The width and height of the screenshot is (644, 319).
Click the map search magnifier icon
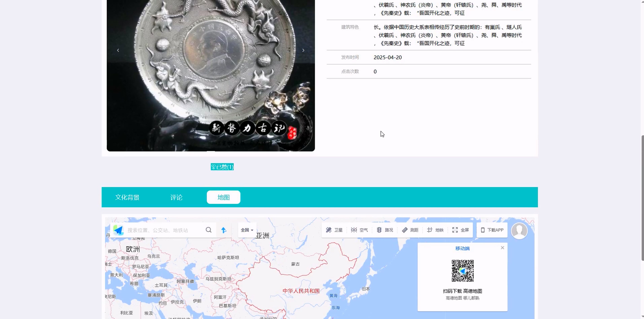pyautogui.click(x=209, y=230)
